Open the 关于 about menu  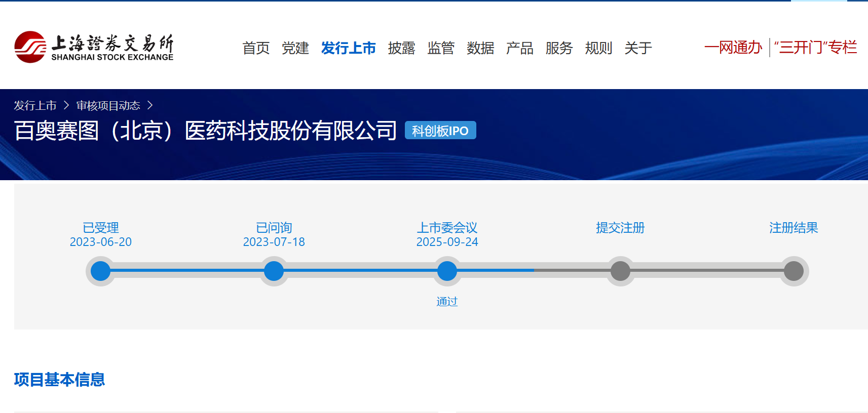point(638,48)
